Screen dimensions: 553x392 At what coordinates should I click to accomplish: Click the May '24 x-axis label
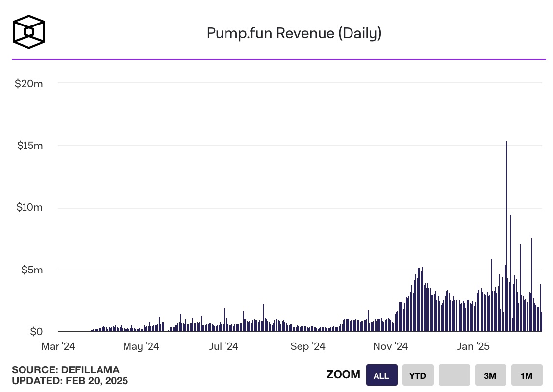141,346
